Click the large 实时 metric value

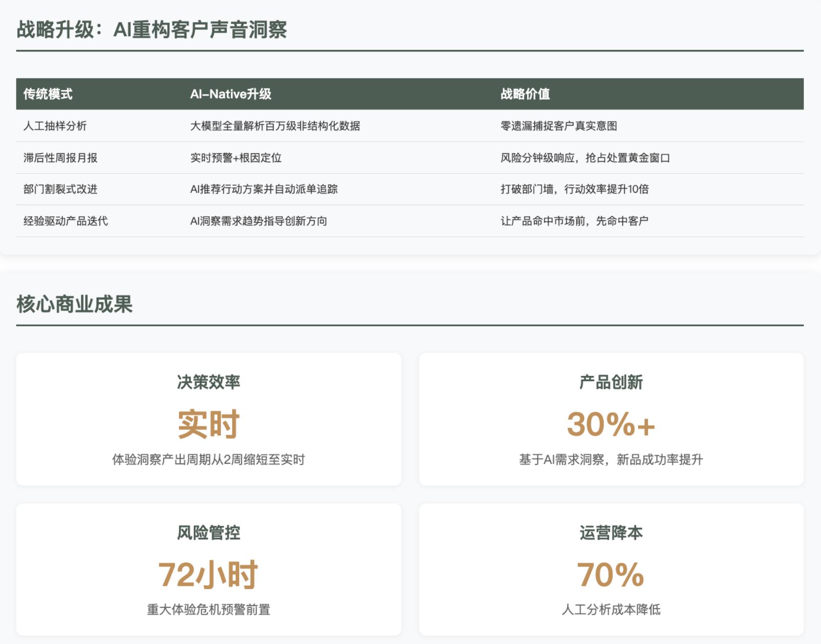(x=208, y=424)
